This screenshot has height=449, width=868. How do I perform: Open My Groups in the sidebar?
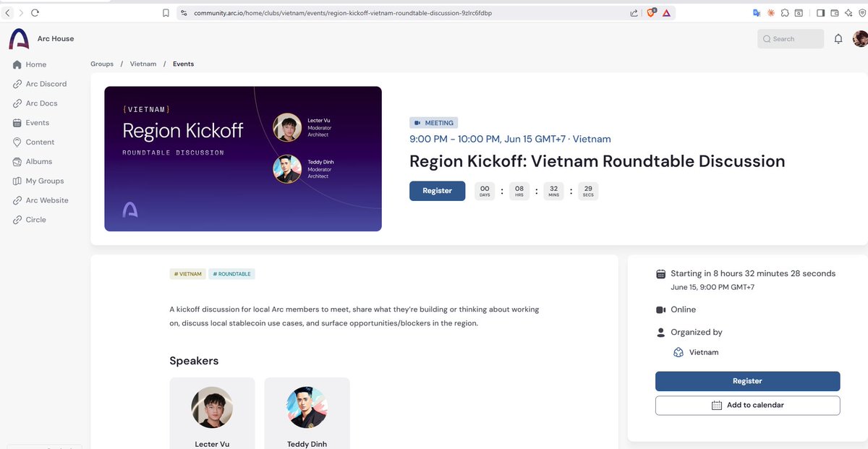(38, 181)
